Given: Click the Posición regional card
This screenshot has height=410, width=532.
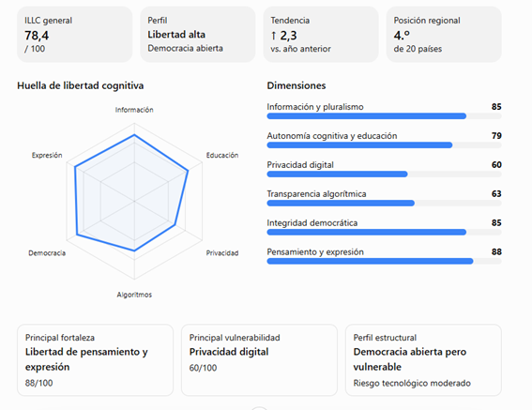Looking at the screenshot, I should [444, 35].
